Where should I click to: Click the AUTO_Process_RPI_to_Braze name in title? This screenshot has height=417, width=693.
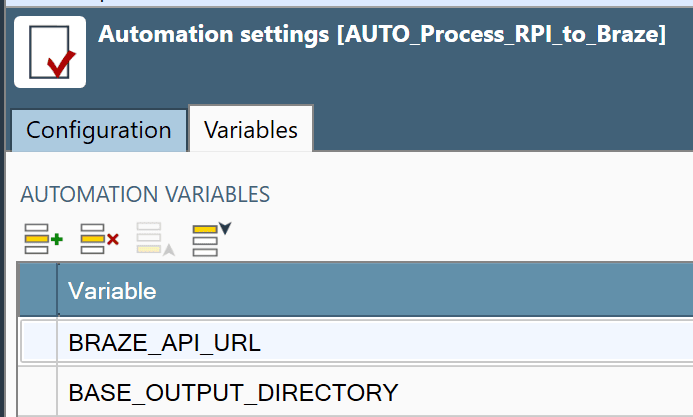(502, 35)
